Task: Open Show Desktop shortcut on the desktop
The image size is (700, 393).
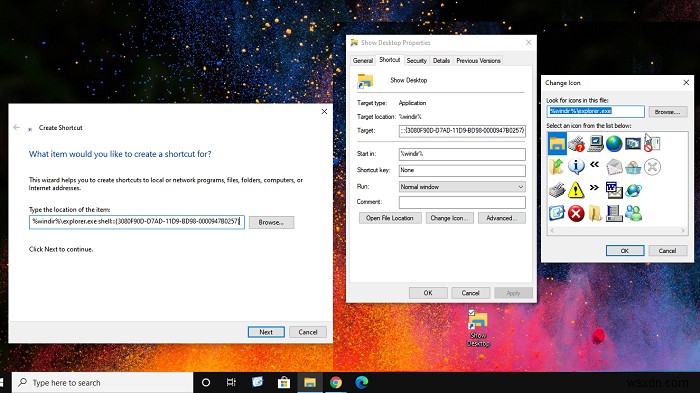Action: point(478,328)
